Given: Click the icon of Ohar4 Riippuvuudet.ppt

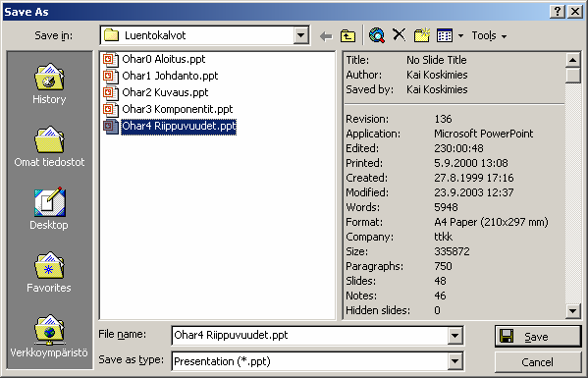Looking at the screenshot, I should [111, 126].
